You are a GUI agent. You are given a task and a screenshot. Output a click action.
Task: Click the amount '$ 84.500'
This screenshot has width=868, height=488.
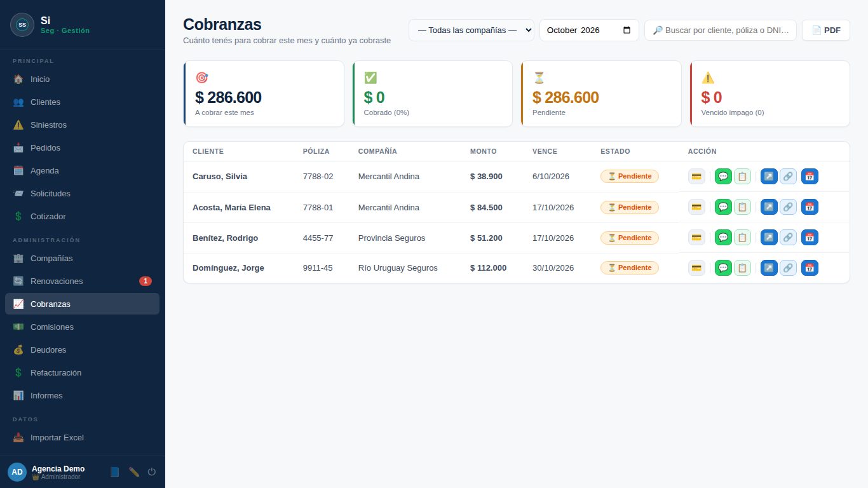coord(486,207)
